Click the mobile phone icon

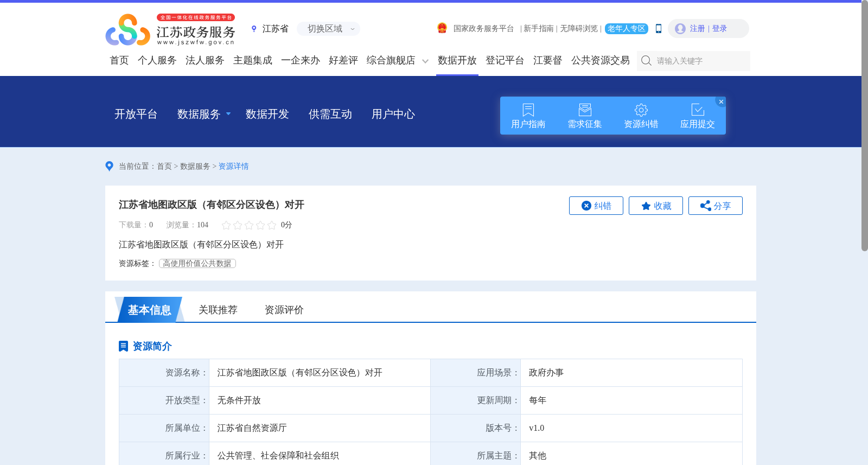(659, 29)
